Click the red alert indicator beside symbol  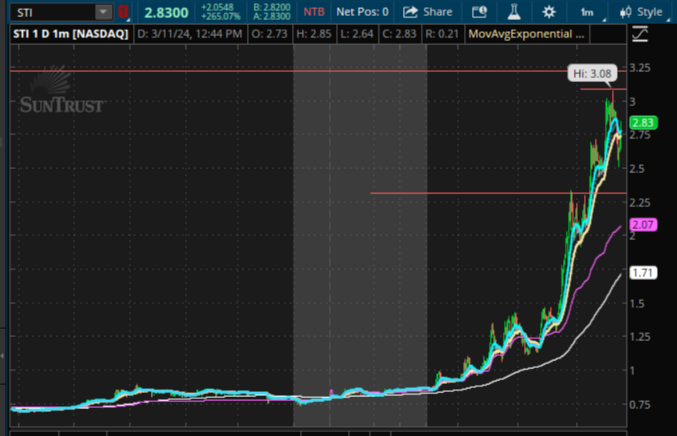(123, 12)
